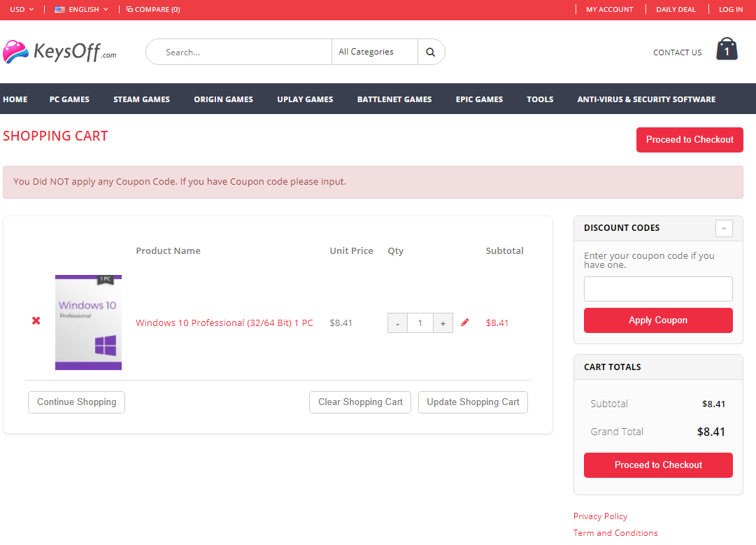Click Log In in top bar
Viewport: 756px width, 545px height.
730,9
